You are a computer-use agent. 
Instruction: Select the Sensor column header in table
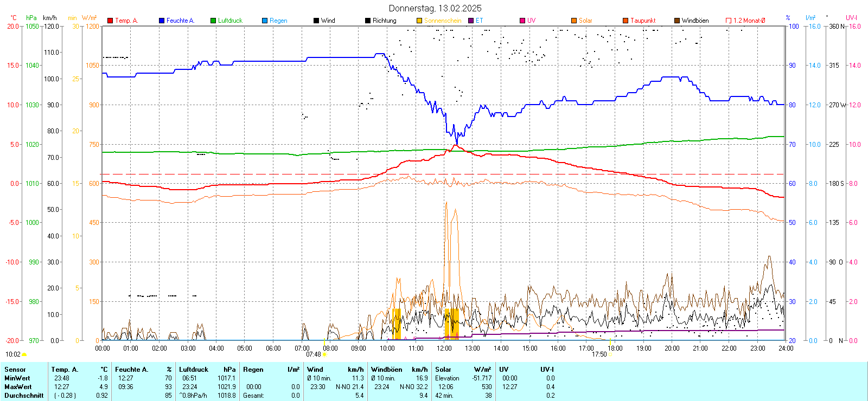click(15, 370)
